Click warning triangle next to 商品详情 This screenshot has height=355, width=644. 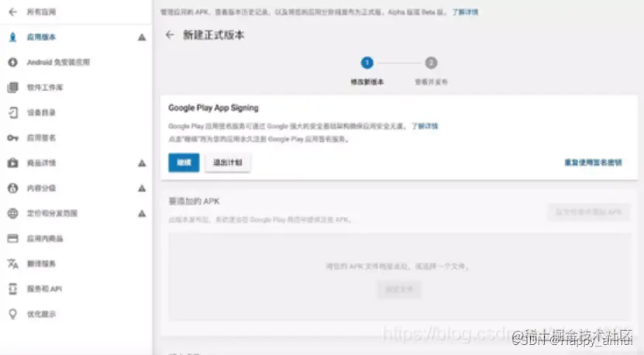click(142, 163)
